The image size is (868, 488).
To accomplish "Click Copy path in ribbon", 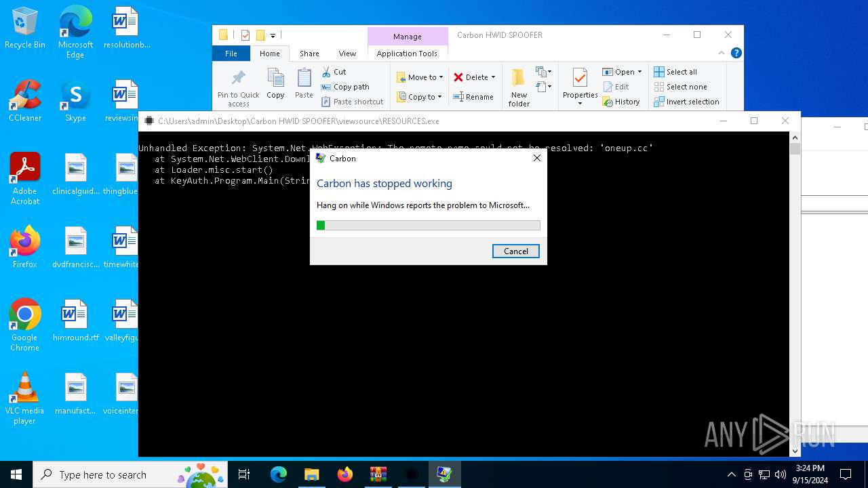I will coord(345,87).
